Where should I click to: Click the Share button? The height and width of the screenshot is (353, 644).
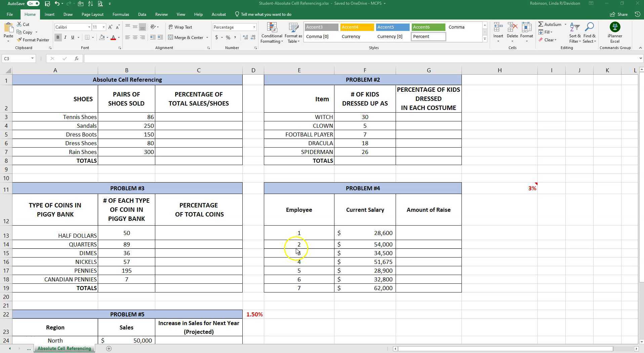[x=619, y=14]
